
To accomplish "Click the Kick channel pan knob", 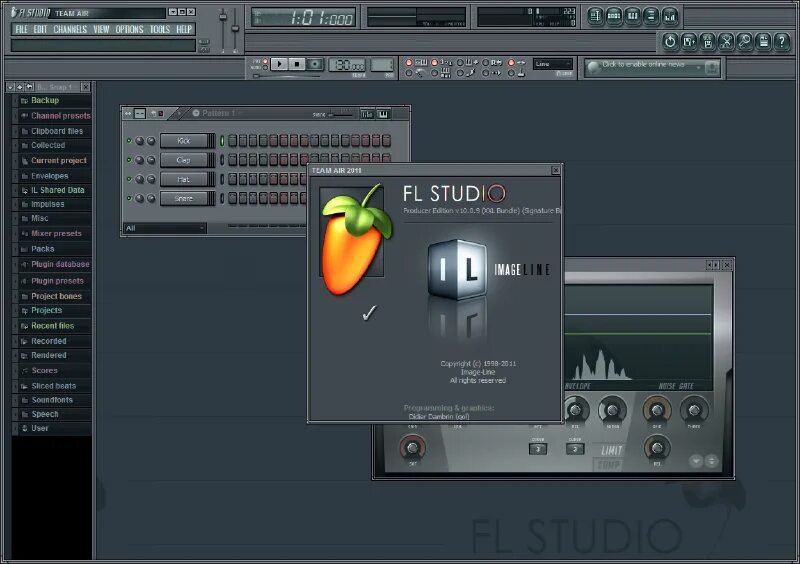I will tap(140, 141).
